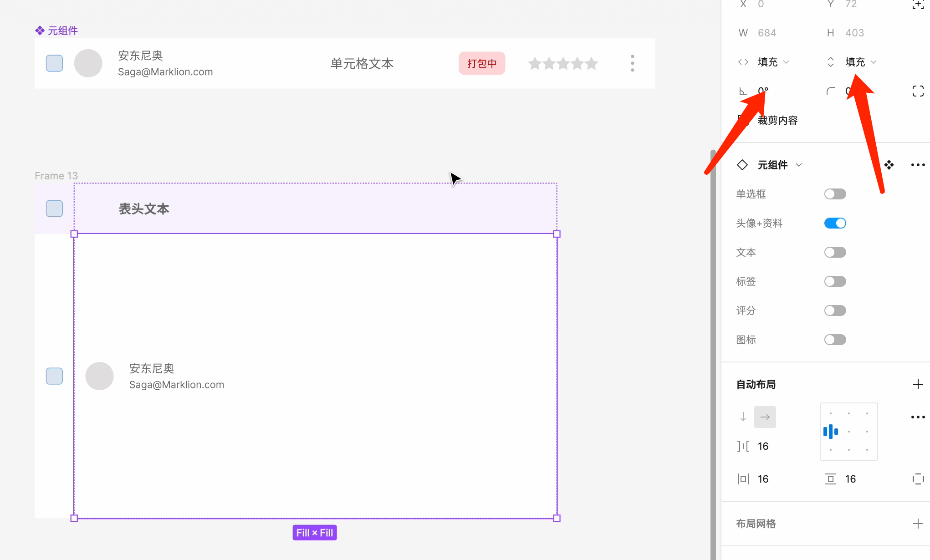Image resolution: width=930 pixels, height=560 pixels.
Task: Set auto layout direction to horizontal arrow
Action: (x=765, y=417)
